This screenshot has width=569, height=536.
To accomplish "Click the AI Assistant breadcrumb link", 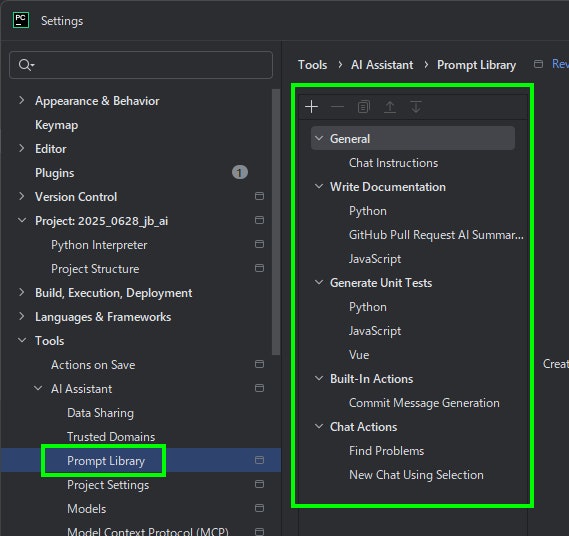I will coord(382,65).
